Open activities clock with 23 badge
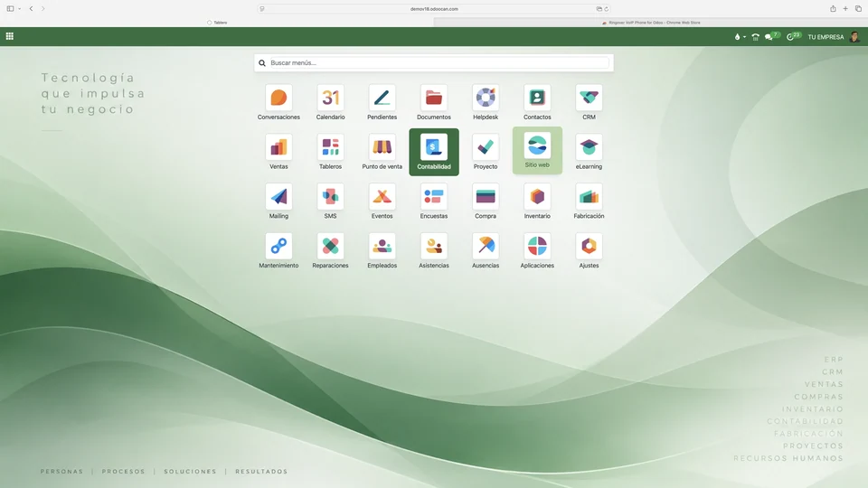This screenshot has height=488, width=868. point(794,36)
